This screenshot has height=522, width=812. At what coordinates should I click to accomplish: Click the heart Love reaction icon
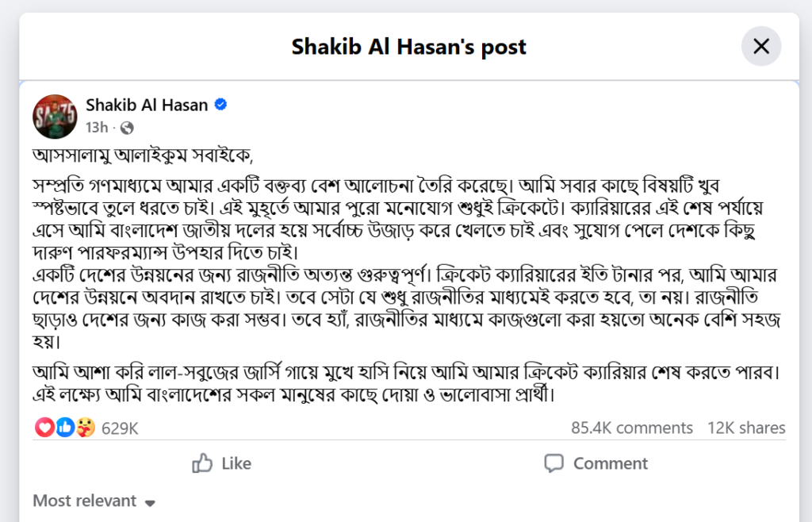44,427
